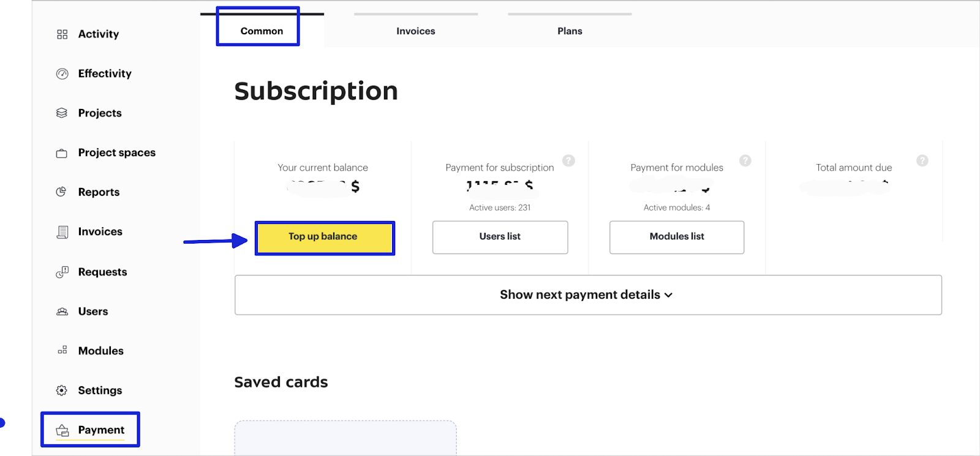Click the Users people icon
980x456 pixels.
(x=62, y=312)
